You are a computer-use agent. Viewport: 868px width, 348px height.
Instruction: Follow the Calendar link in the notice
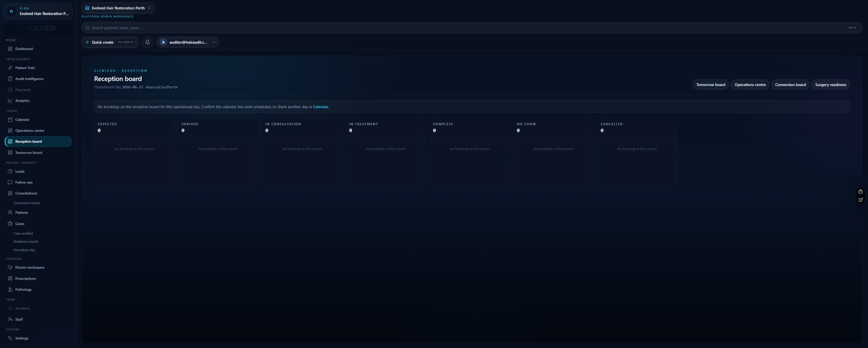point(320,107)
